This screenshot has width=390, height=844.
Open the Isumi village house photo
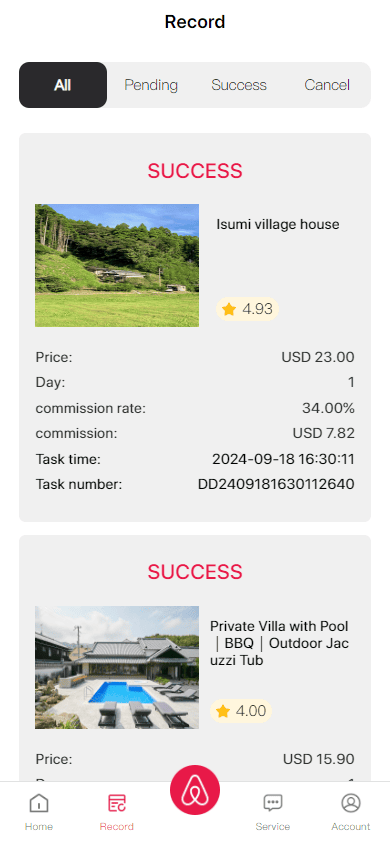coord(117,265)
